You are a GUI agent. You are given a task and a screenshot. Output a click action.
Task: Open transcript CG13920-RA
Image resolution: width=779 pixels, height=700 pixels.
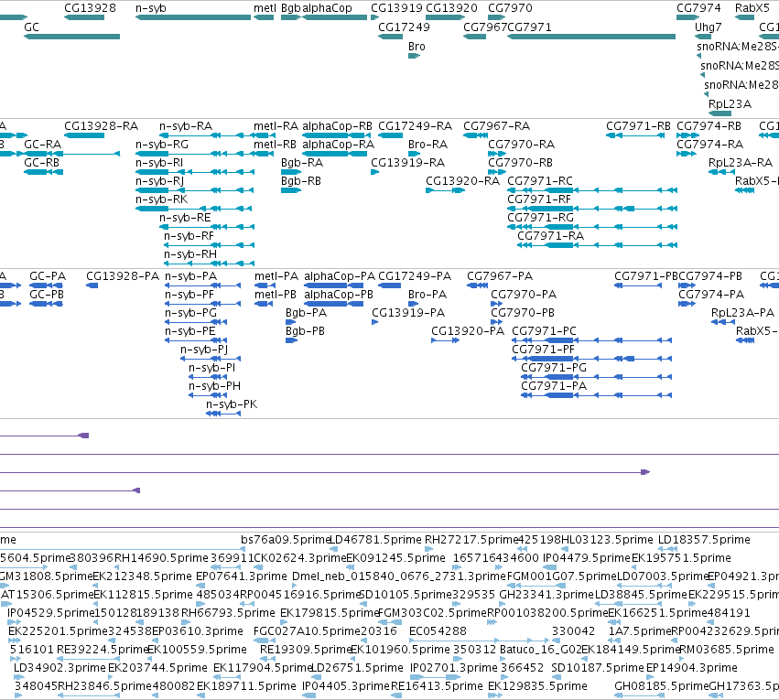(462, 181)
